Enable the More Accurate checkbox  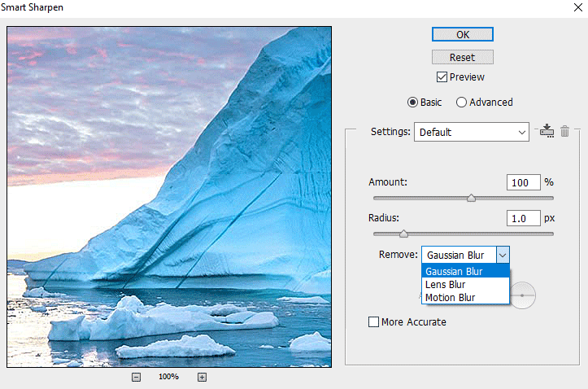[373, 321]
